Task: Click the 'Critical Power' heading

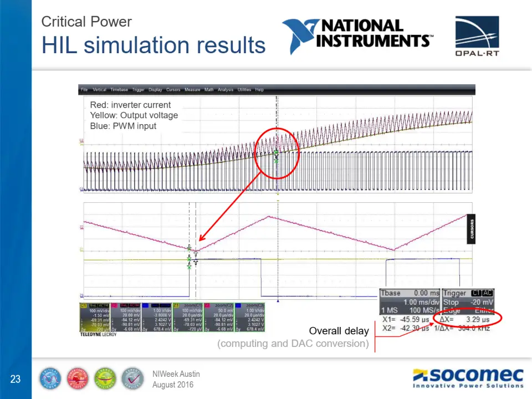Action: 86,22
